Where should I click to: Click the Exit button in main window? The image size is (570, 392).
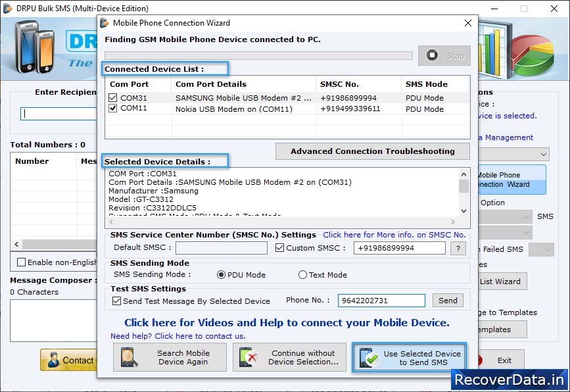pos(502,360)
